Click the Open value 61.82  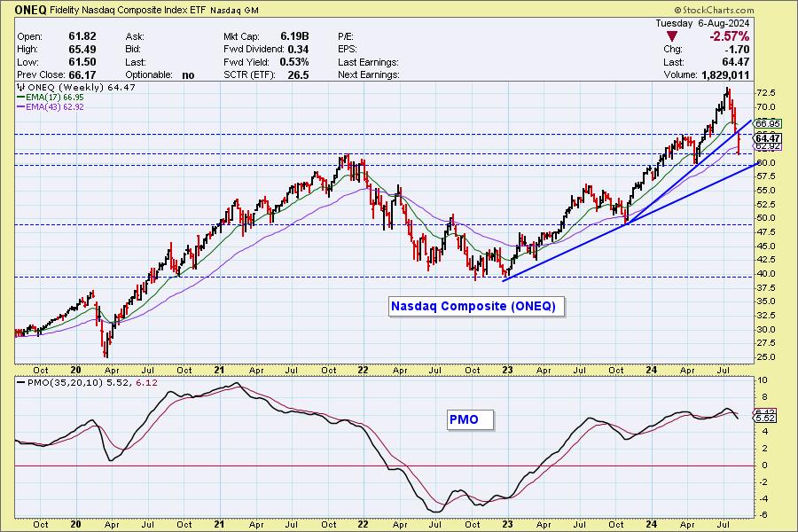coord(82,36)
